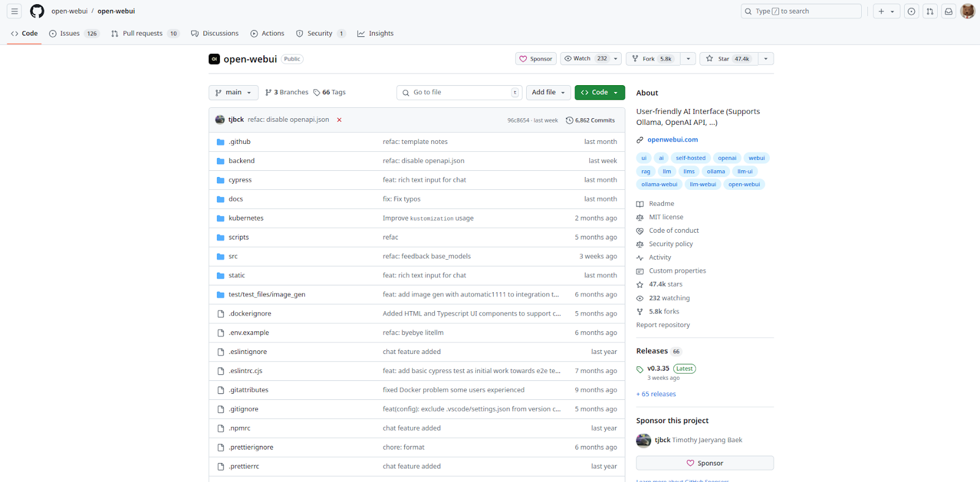The image size is (980, 482).
Task: Open the .prettierrc file
Action: coord(244,466)
